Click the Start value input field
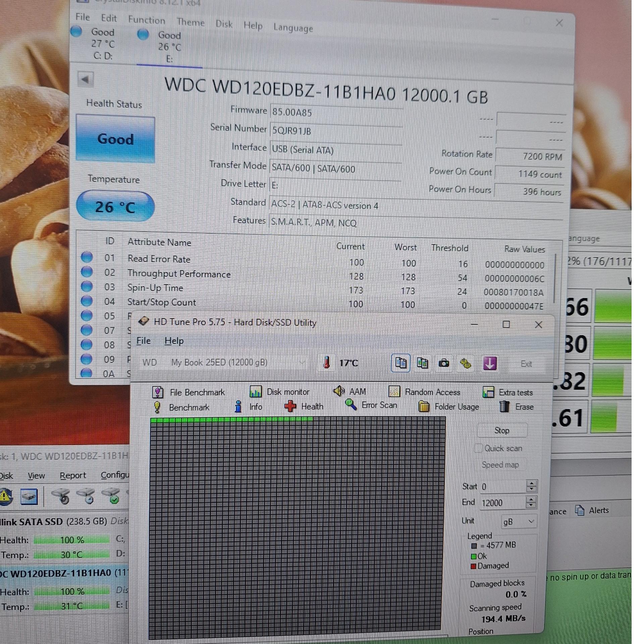 (x=502, y=487)
